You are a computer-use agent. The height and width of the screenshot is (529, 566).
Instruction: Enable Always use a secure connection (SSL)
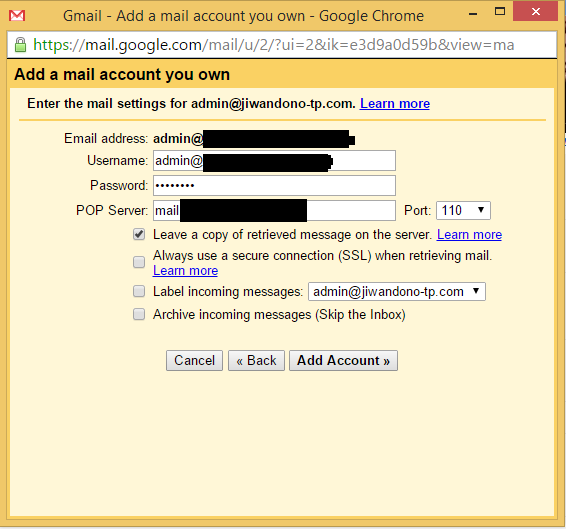(x=139, y=262)
